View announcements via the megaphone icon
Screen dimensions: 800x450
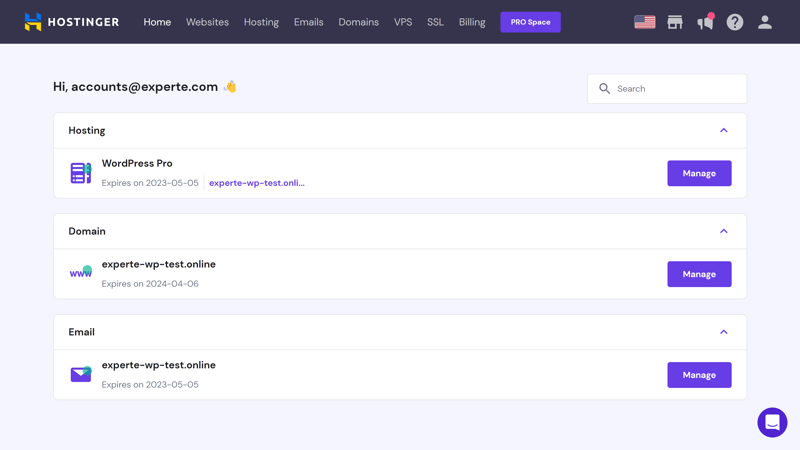[706, 22]
